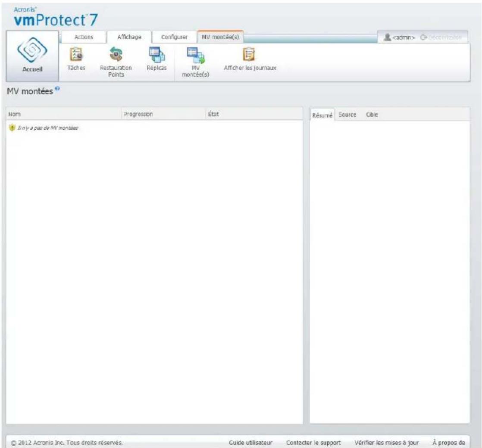This screenshot has height=448, width=482.
Task: Open the Guide utilisateur link
Action: point(250,442)
